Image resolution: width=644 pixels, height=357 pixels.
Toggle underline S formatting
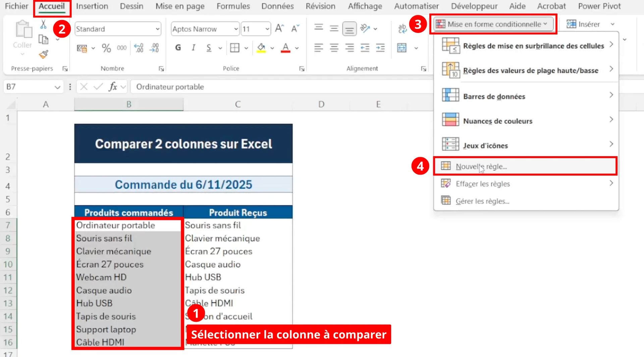coord(209,48)
